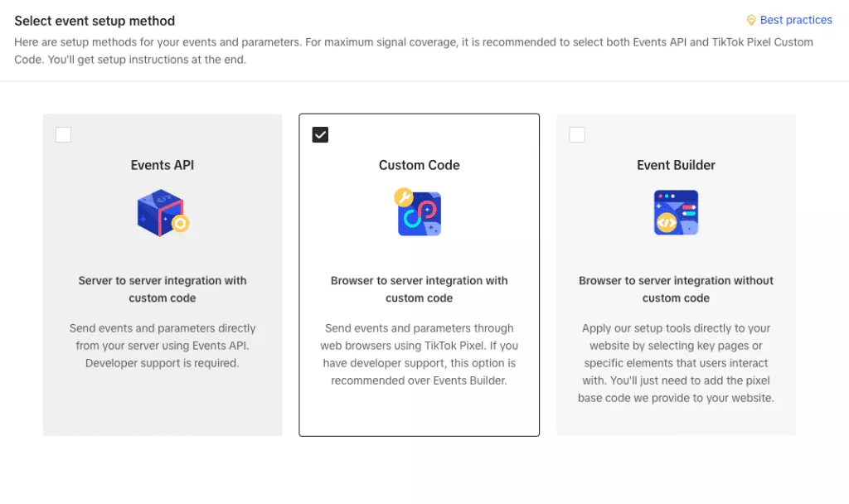Click 'Server to server integration with custom code'
Screen dimensions: 849x504
pos(163,289)
